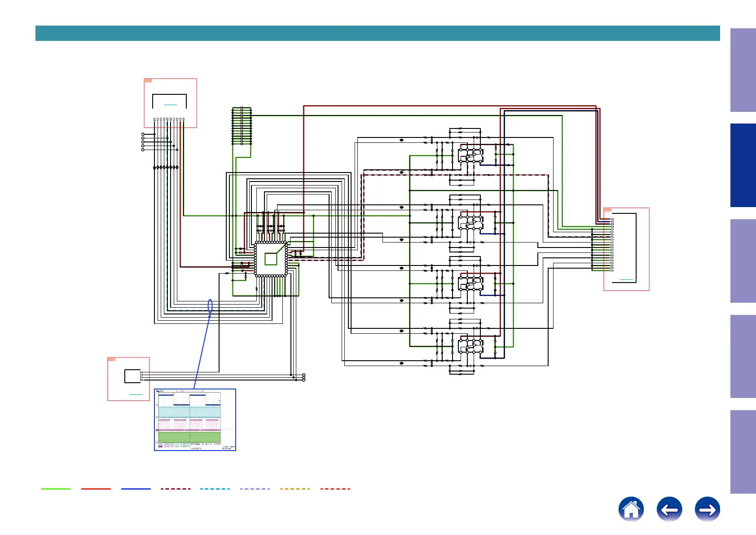Open the bottom purple side tab
This screenshot has width=756, height=535.
(x=743, y=452)
